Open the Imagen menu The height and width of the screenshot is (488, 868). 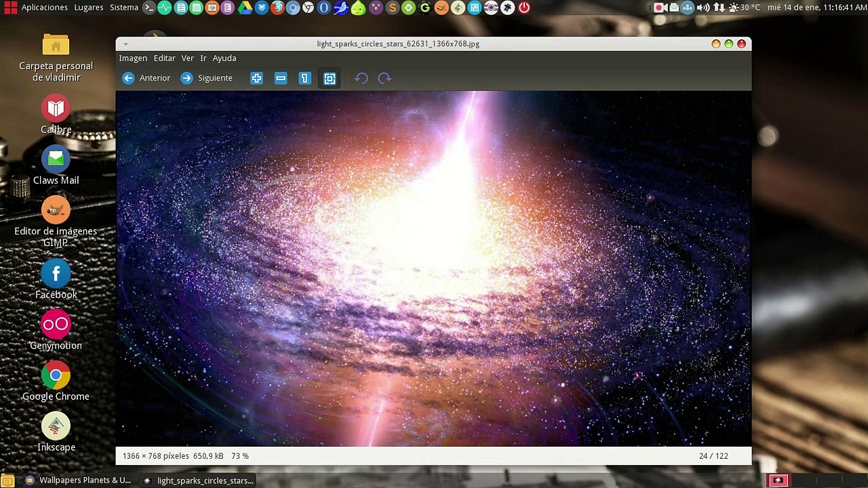tap(133, 58)
